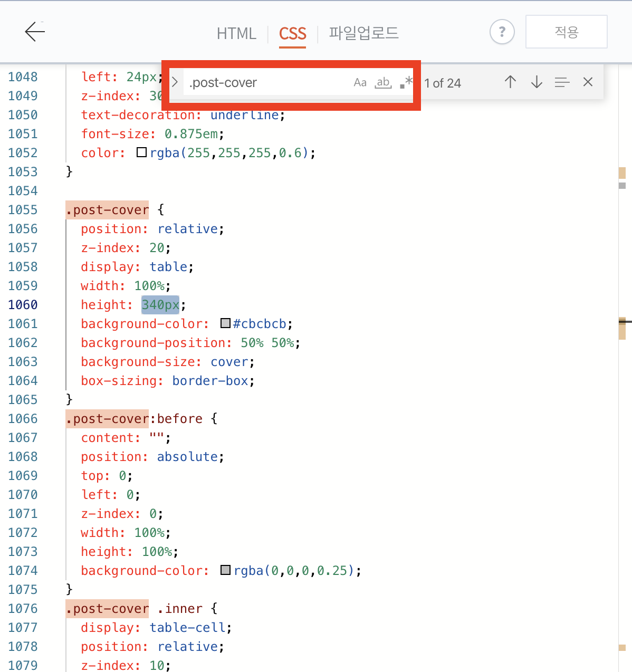Click 'font-size: 0.875em' declaration

pos(152,134)
